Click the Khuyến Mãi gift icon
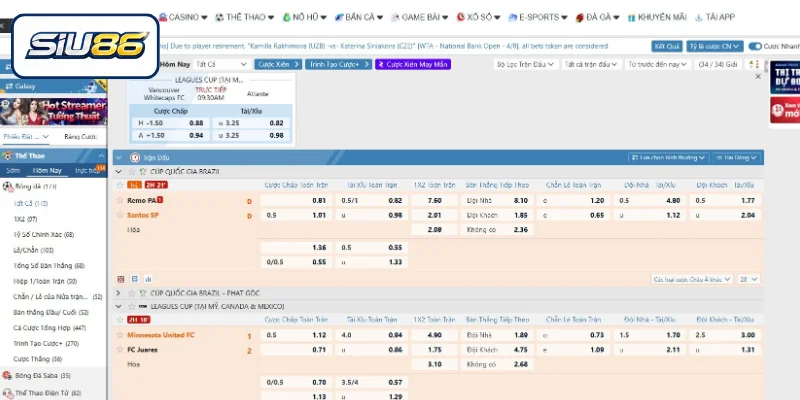 (632, 17)
